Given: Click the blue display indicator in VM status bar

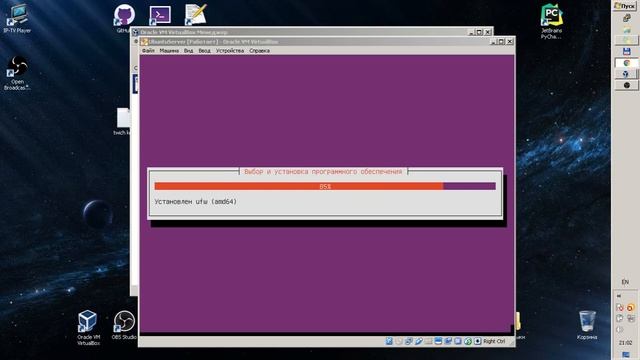Looking at the screenshot, I should 438,341.
